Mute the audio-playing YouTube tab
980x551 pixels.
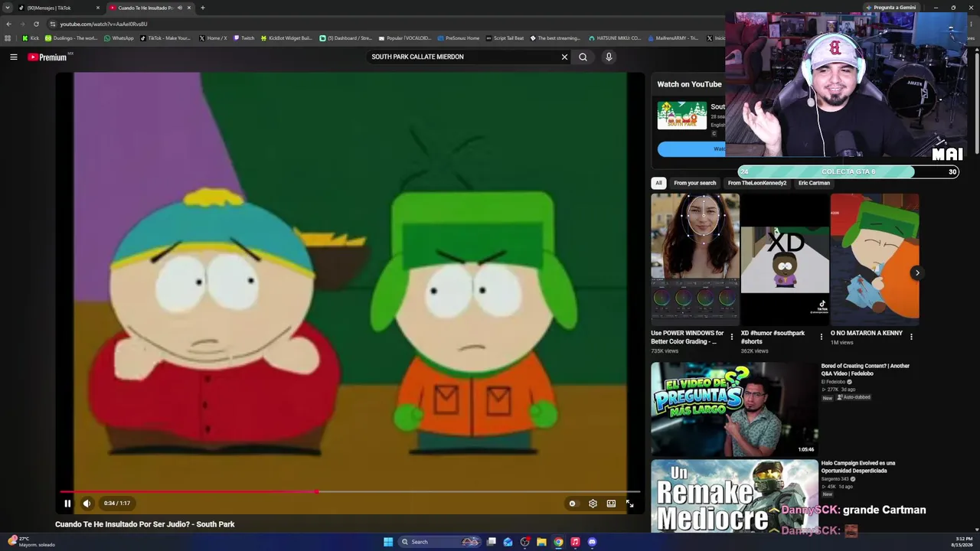click(x=180, y=8)
